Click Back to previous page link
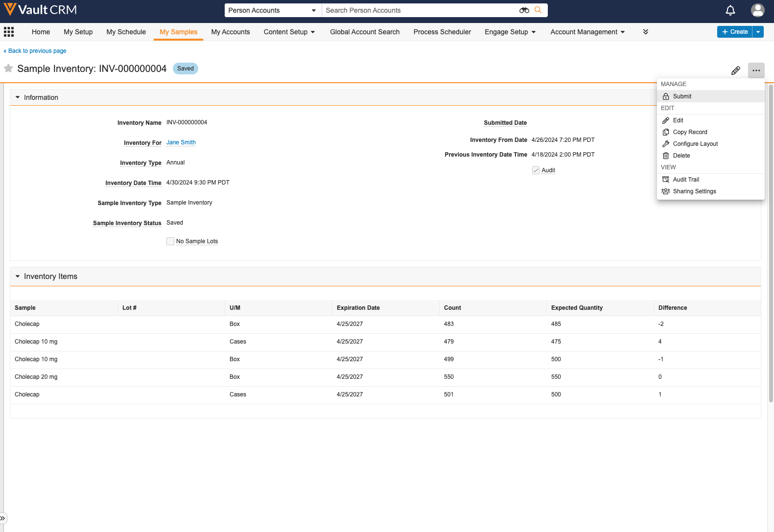The image size is (774, 532). [x=35, y=51]
